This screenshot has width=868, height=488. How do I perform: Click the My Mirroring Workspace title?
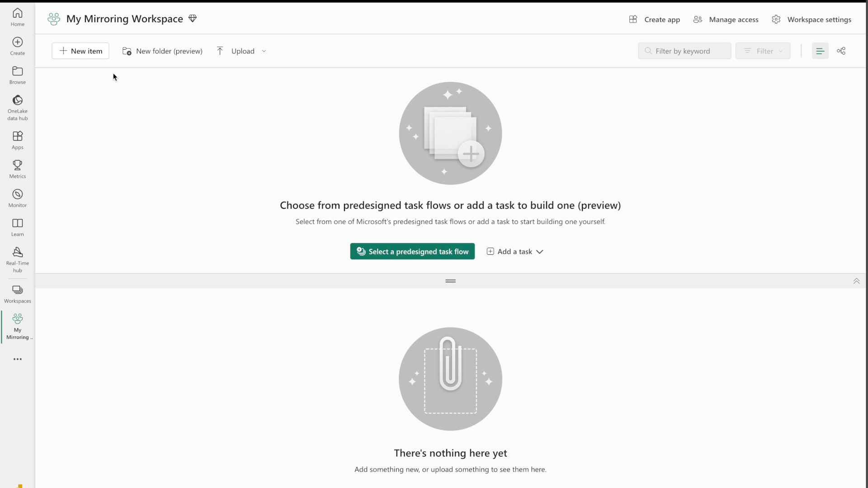click(125, 19)
